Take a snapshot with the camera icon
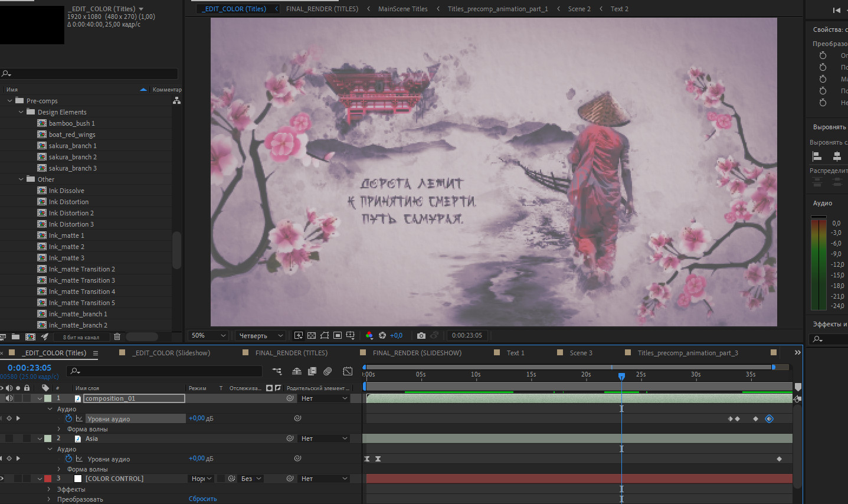Screen dimensions: 848x504 pos(421,335)
